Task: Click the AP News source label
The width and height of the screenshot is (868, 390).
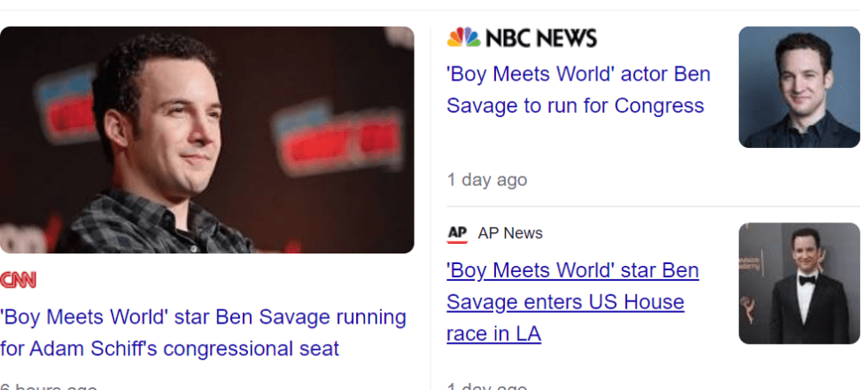Action: pyautogui.click(x=510, y=233)
